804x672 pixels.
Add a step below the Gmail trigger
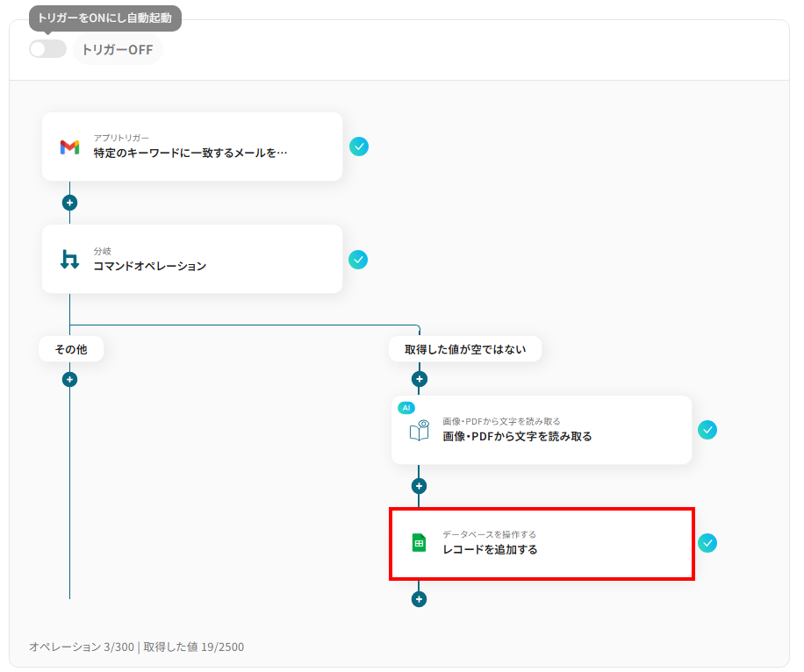coord(69,203)
